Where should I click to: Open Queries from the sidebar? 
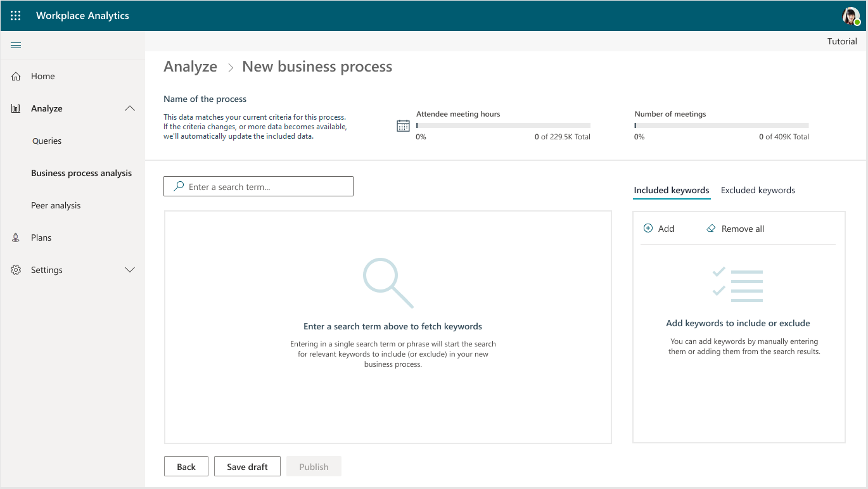[47, 141]
